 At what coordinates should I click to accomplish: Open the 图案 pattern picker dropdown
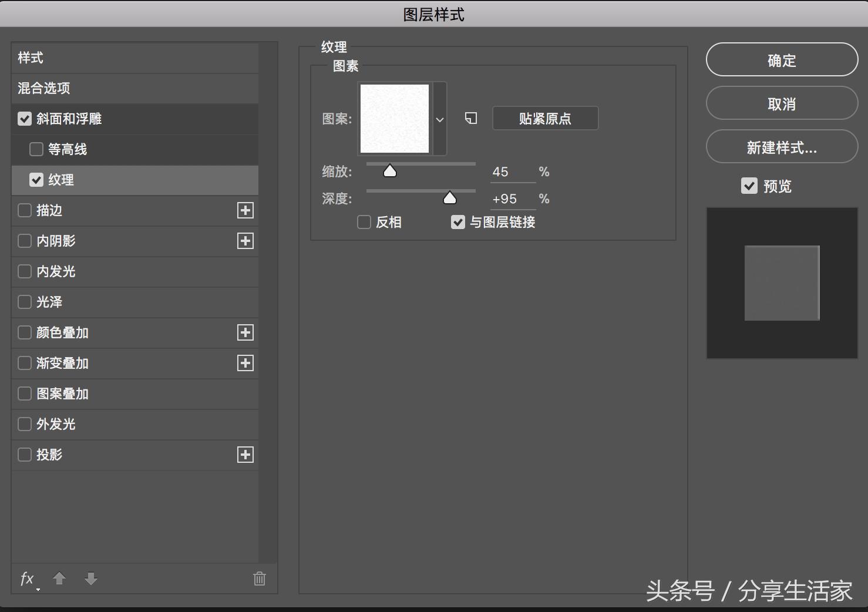(x=439, y=119)
